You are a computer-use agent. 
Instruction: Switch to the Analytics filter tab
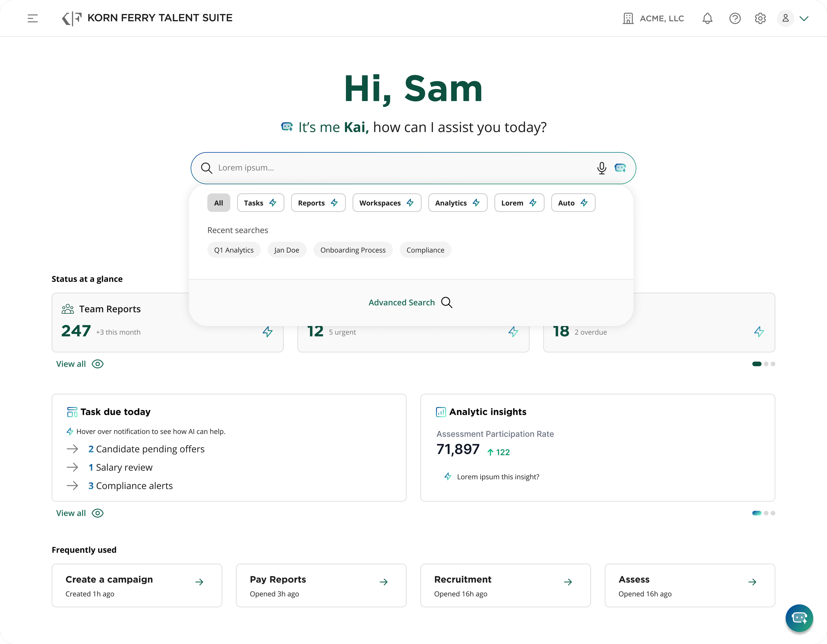click(x=457, y=202)
